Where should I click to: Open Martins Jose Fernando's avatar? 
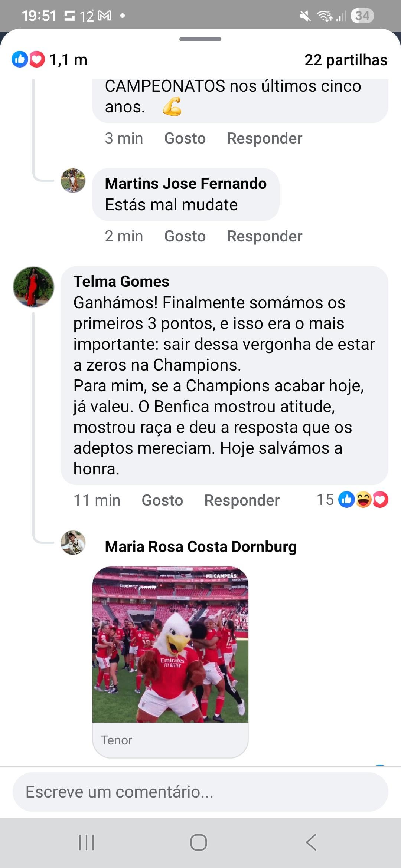(73, 181)
